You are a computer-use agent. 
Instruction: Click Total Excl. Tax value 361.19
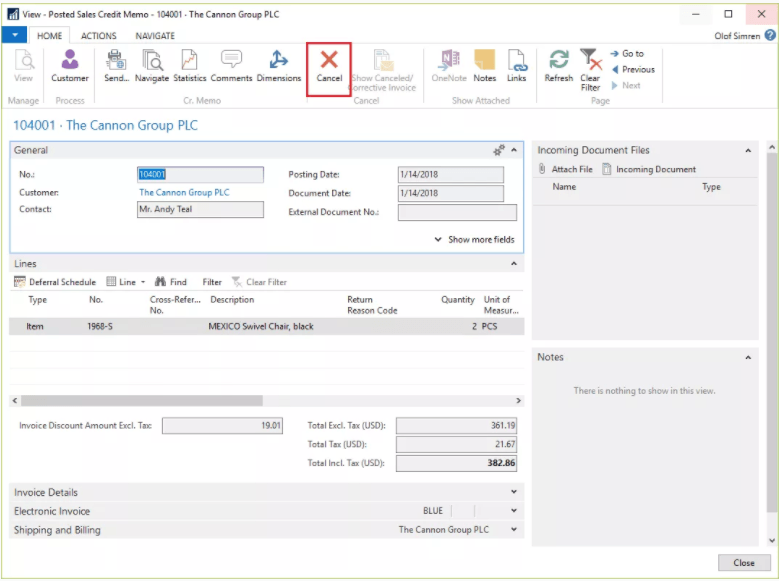[456, 425]
